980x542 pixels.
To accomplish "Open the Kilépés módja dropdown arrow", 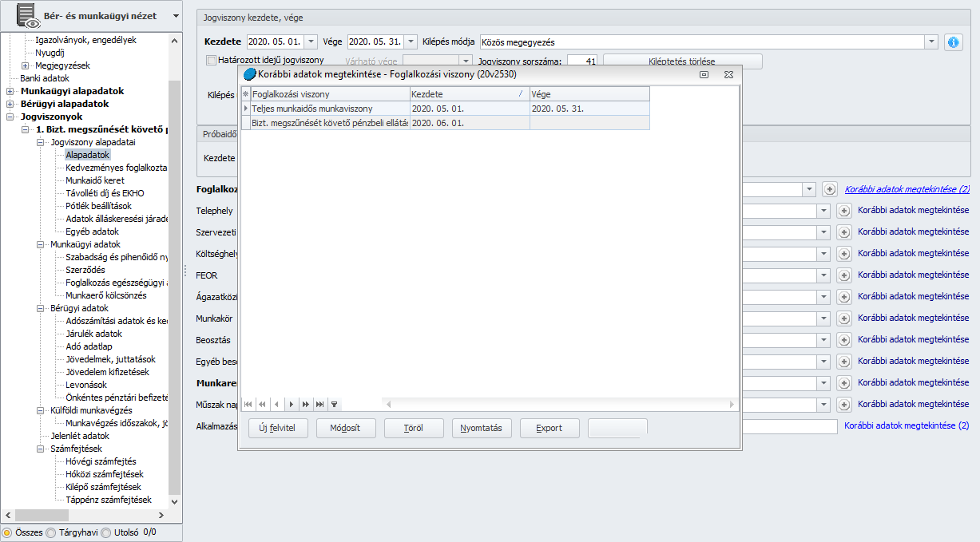I will pos(931,42).
